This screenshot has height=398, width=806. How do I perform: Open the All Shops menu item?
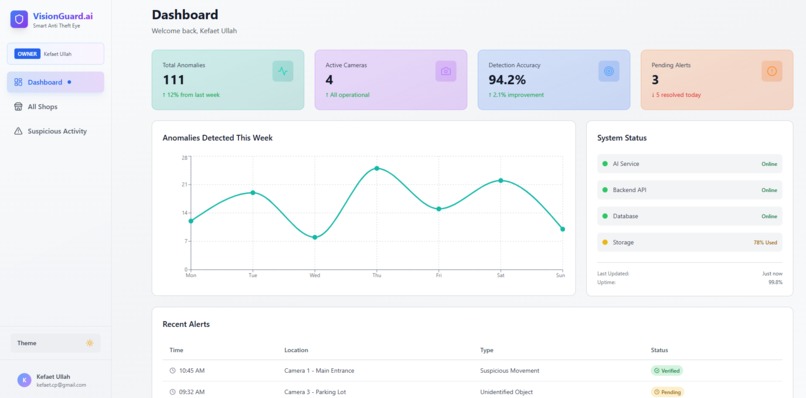[x=56, y=107]
